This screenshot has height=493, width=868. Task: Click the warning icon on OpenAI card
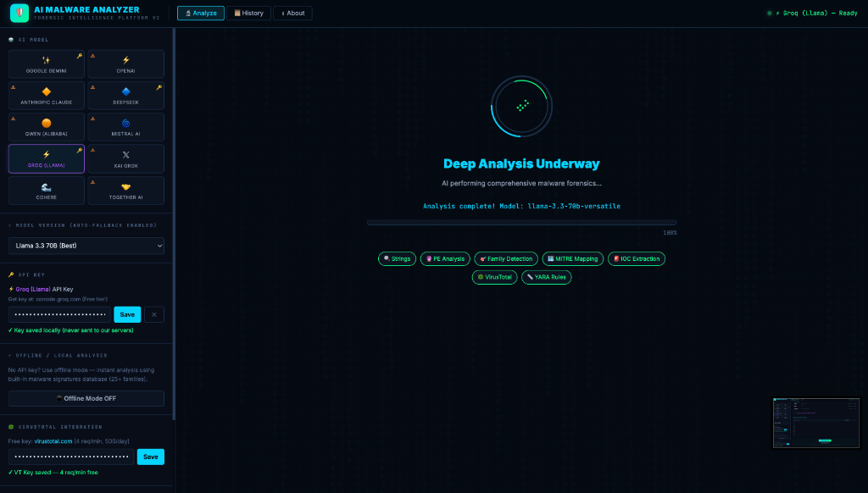(x=92, y=56)
